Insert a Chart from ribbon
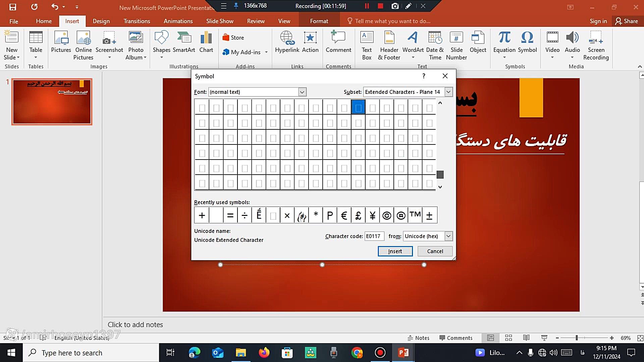The width and height of the screenshot is (644, 362). [206, 38]
